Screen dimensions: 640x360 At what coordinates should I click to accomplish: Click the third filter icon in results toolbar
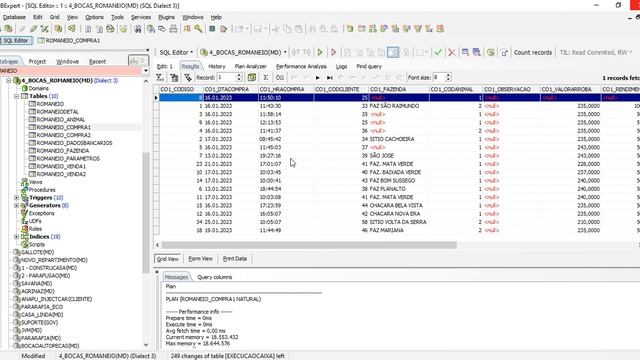coord(188,78)
